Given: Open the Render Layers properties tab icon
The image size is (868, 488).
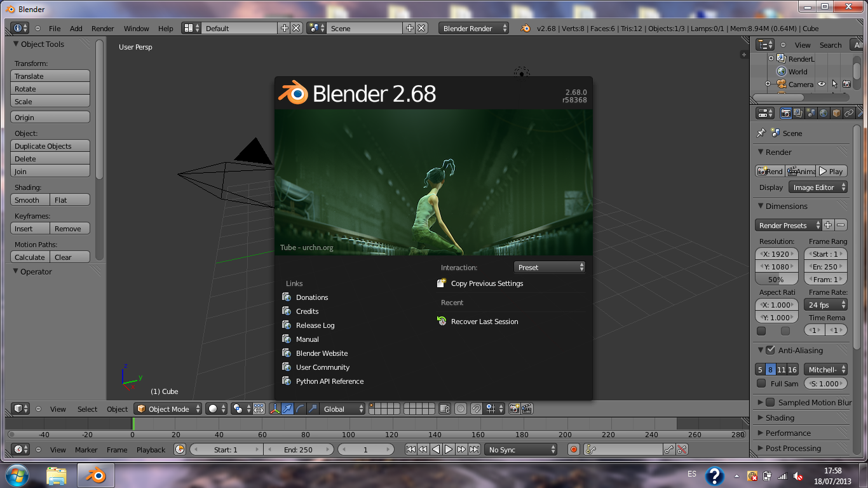Looking at the screenshot, I should click(798, 113).
